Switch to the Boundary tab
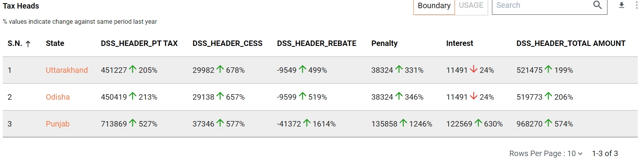Viewport: 644px width, 167px height. click(x=434, y=6)
